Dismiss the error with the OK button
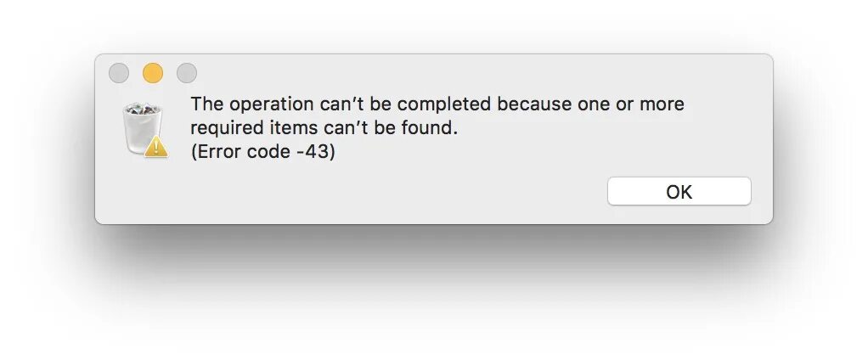Image resolution: width=868 pixels, height=360 pixels. [x=679, y=191]
